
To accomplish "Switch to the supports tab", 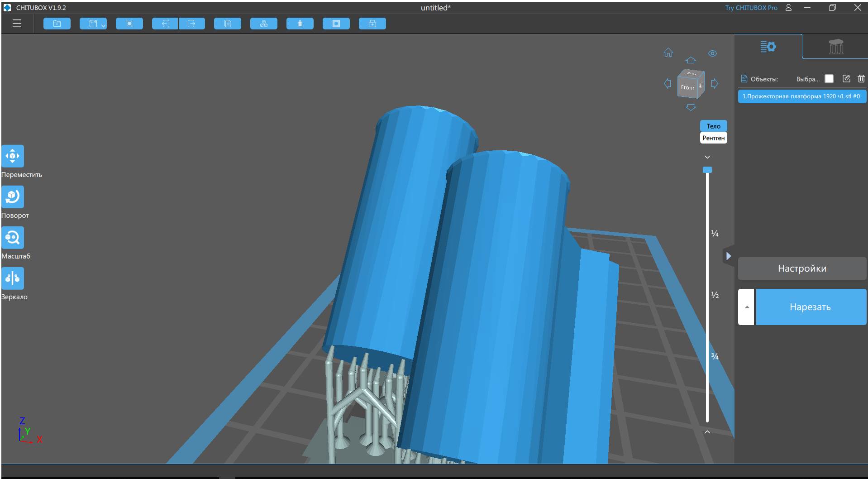I will tap(835, 47).
